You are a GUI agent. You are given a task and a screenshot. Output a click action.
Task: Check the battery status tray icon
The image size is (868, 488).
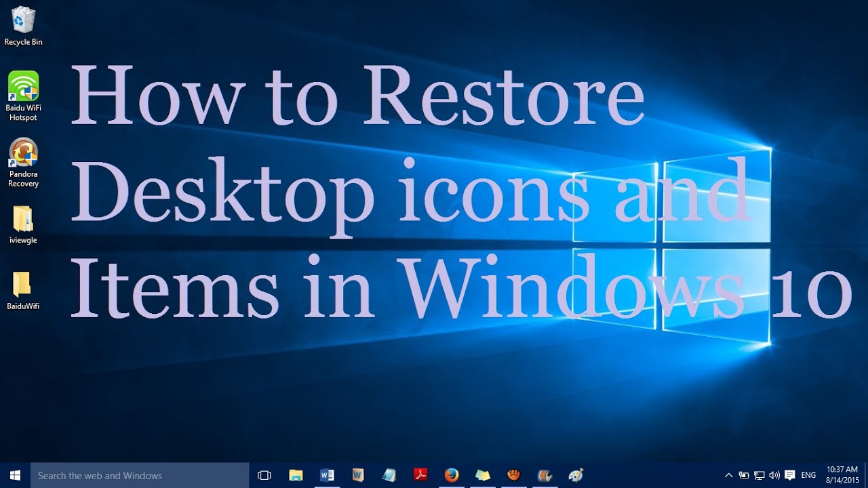click(744, 475)
